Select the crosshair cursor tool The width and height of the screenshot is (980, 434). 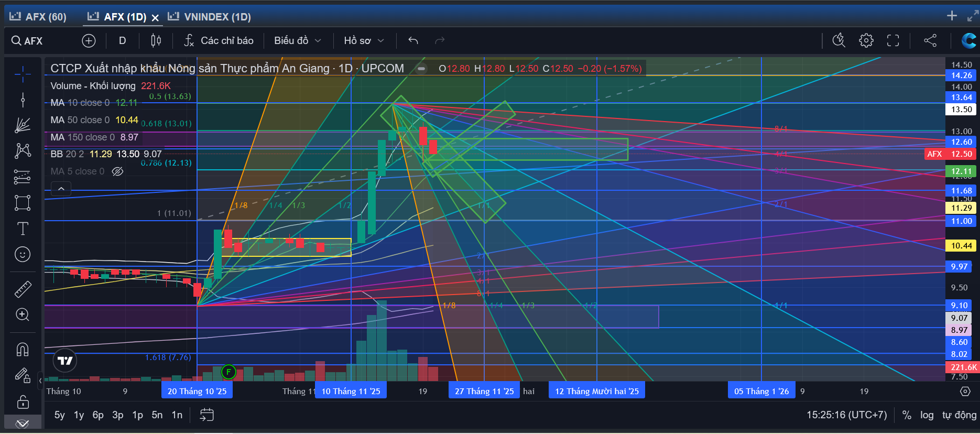click(23, 74)
